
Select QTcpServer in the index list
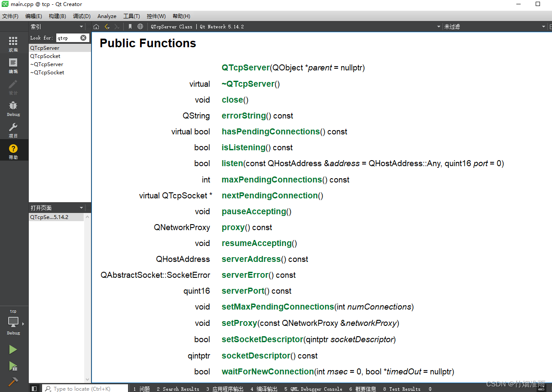60,48
